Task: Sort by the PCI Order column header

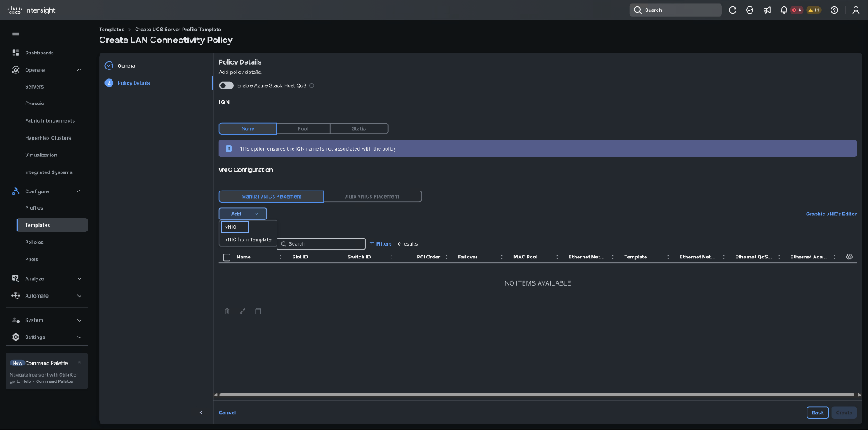Action: coord(429,257)
